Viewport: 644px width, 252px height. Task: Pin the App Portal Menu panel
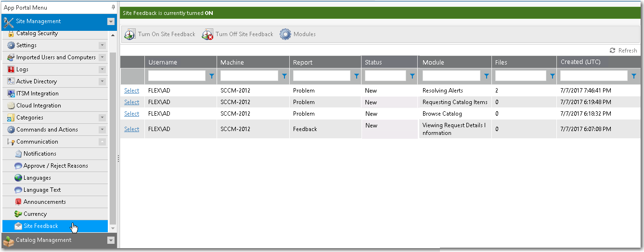113,8
